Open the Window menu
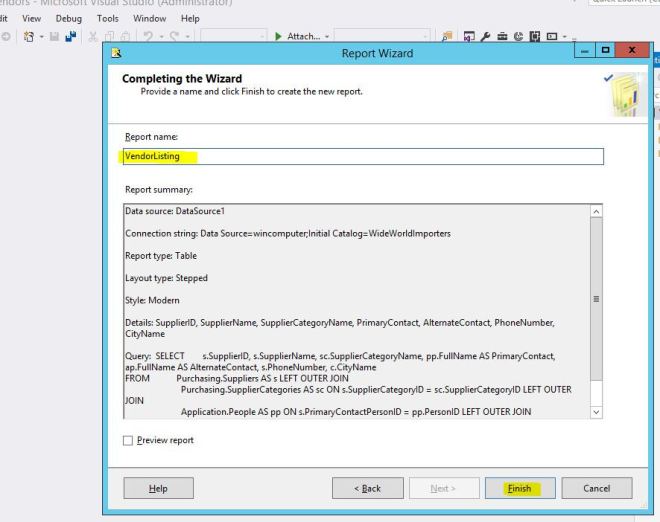This screenshot has height=522, width=660. 149,18
